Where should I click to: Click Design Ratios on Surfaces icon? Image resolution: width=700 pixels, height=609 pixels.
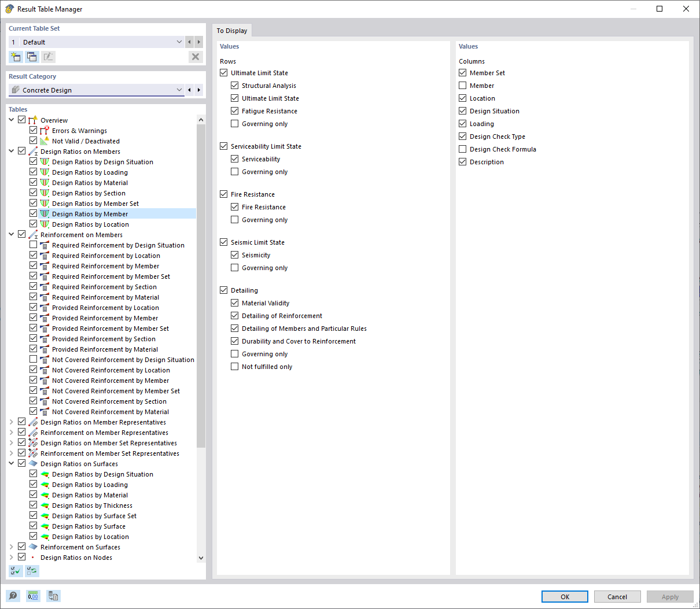point(33,464)
